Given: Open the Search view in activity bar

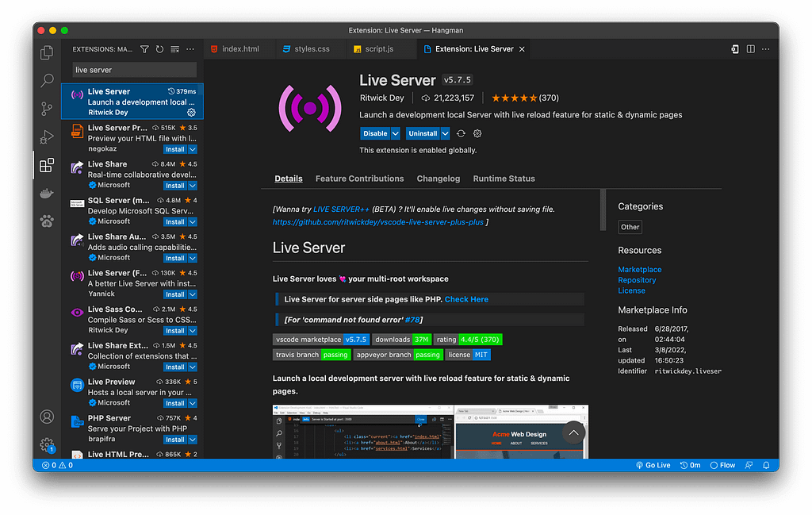Looking at the screenshot, I should click(47, 80).
